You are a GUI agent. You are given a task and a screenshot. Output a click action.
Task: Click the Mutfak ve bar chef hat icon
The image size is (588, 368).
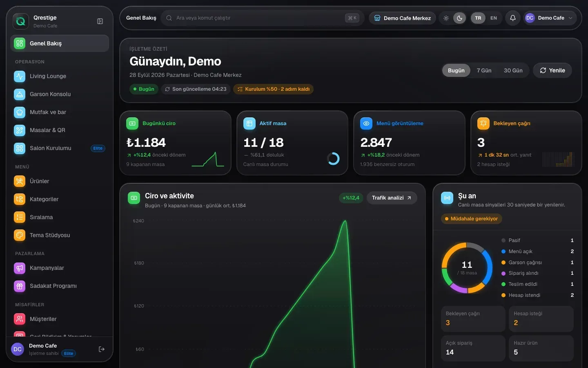[x=20, y=112]
